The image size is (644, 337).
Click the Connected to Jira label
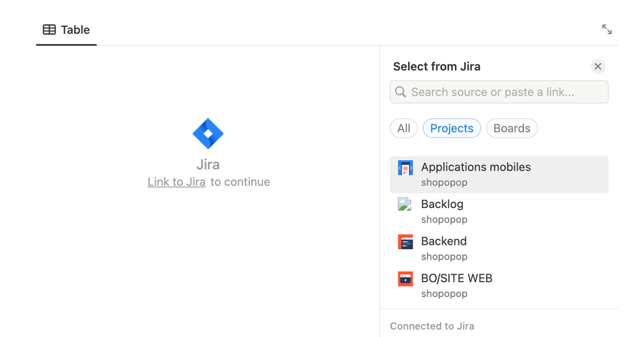[432, 326]
